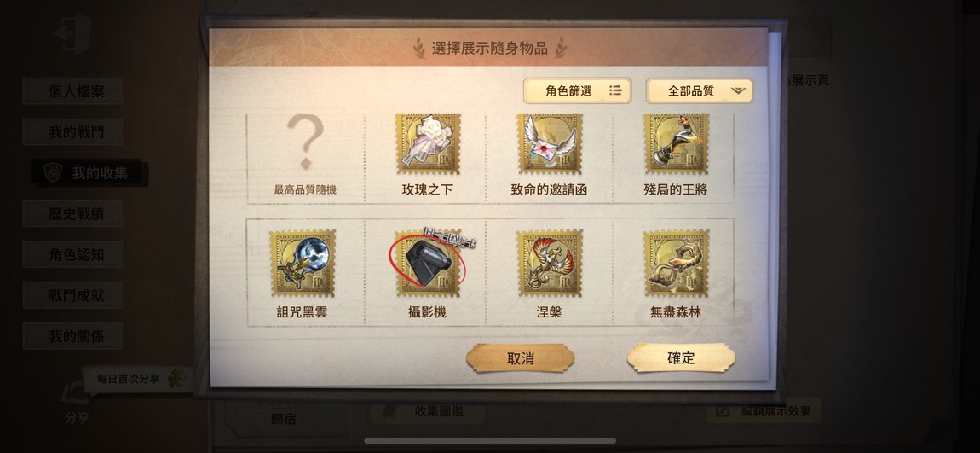Confirm selection with 確定 button
Viewport: 980px width, 453px height.
coord(681,358)
